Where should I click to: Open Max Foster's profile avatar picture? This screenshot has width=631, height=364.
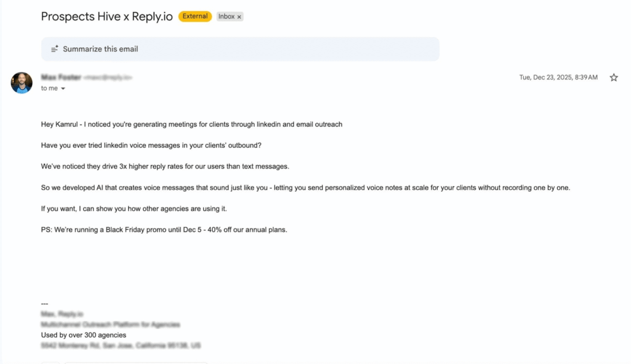coord(22,82)
